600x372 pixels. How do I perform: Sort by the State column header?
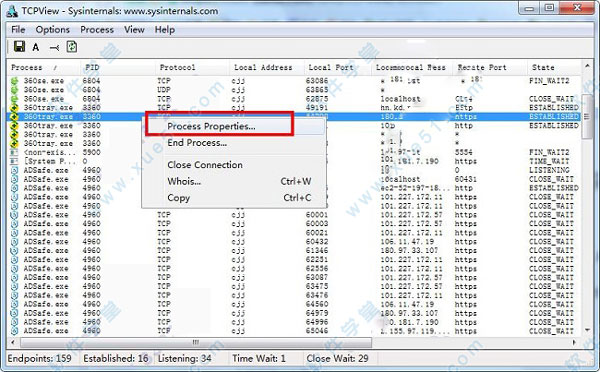click(x=554, y=67)
